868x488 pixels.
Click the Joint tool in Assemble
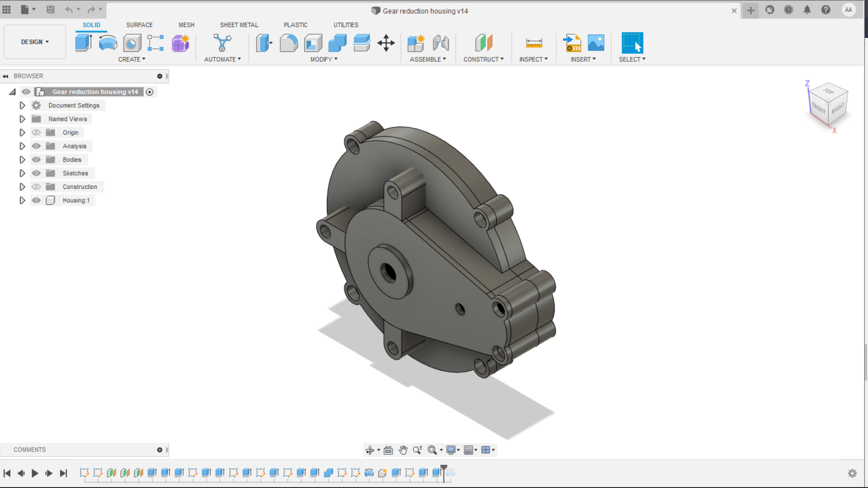(x=441, y=43)
